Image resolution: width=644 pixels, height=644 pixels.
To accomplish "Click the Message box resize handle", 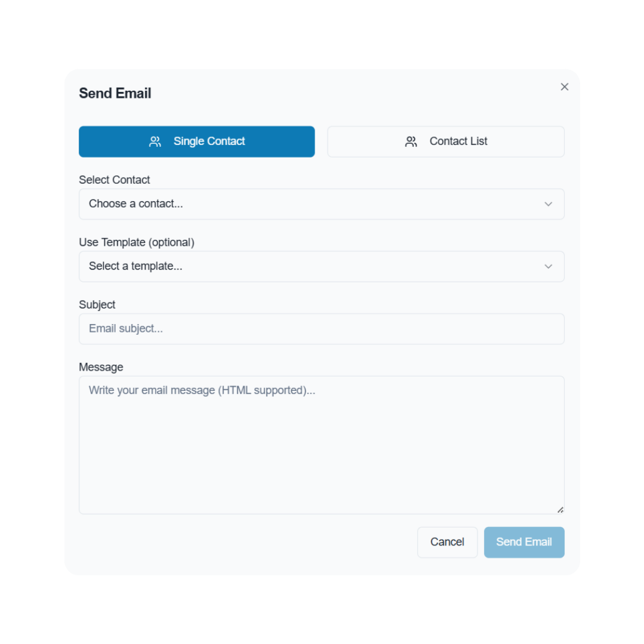I will pyautogui.click(x=560, y=510).
